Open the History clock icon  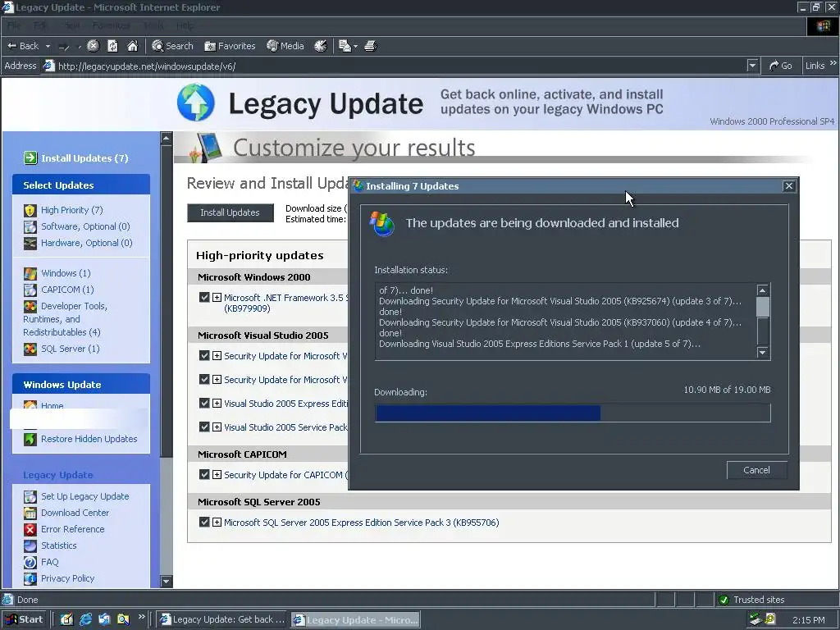point(321,46)
